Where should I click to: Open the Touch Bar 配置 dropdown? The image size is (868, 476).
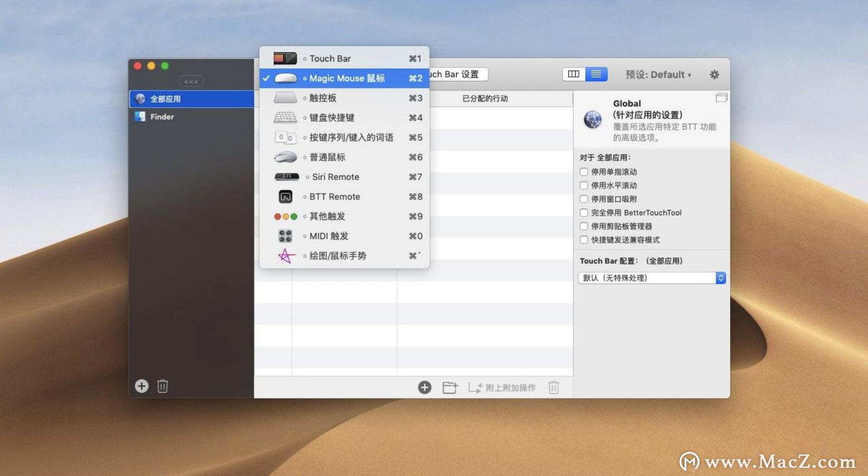point(651,277)
